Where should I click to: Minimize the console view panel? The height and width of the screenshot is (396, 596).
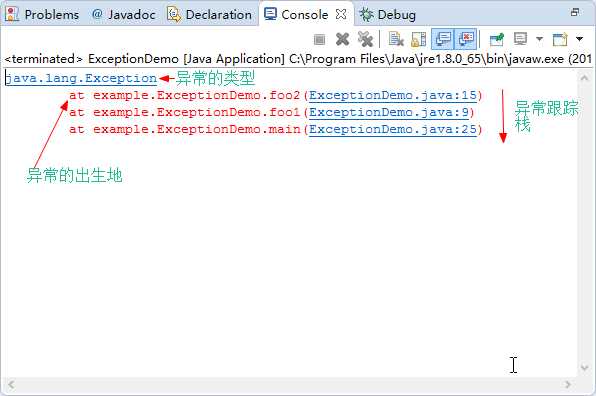575,12
